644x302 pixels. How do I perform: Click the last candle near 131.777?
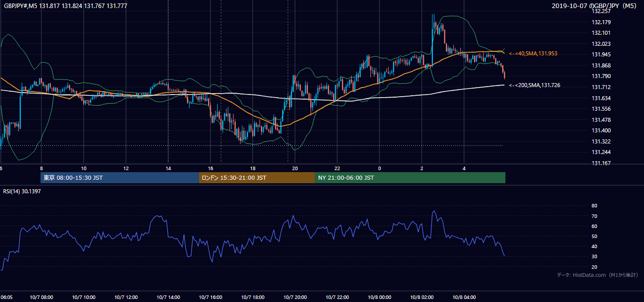504,75
